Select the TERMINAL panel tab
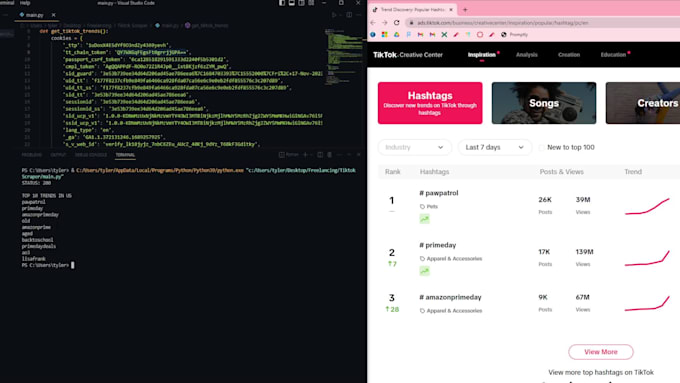The image size is (680, 383). pos(125,155)
